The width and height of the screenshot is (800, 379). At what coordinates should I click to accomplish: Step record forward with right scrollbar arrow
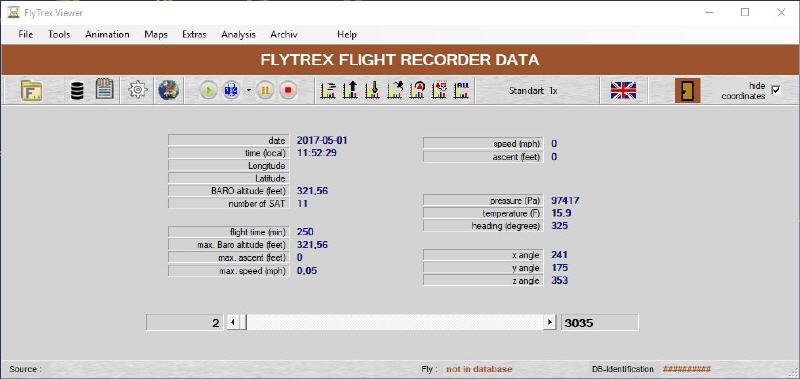[x=549, y=322]
